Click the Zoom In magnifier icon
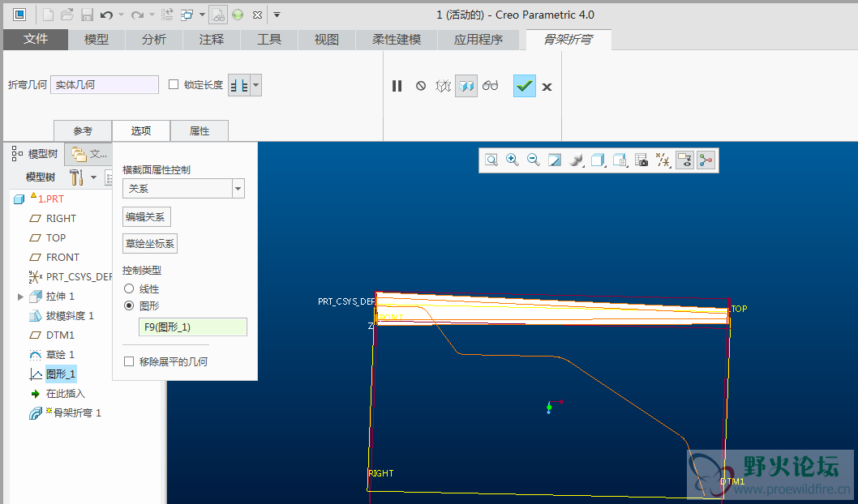 coord(513,160)
